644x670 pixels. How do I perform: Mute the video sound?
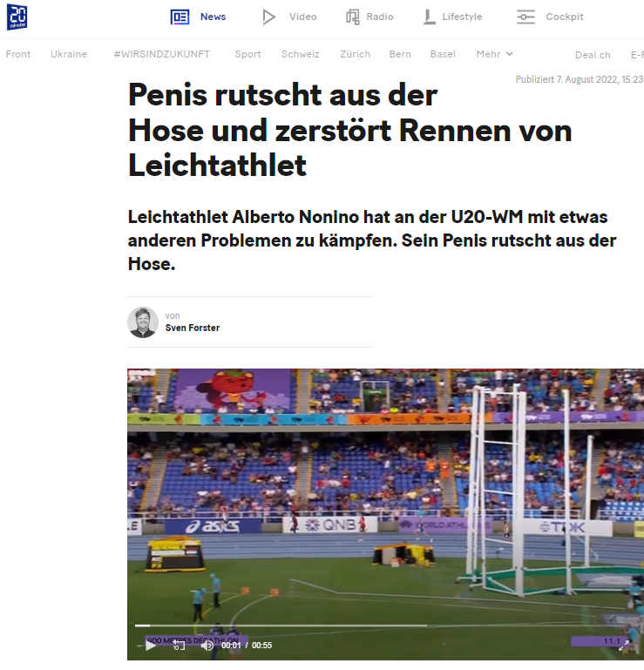coord(207,646)
